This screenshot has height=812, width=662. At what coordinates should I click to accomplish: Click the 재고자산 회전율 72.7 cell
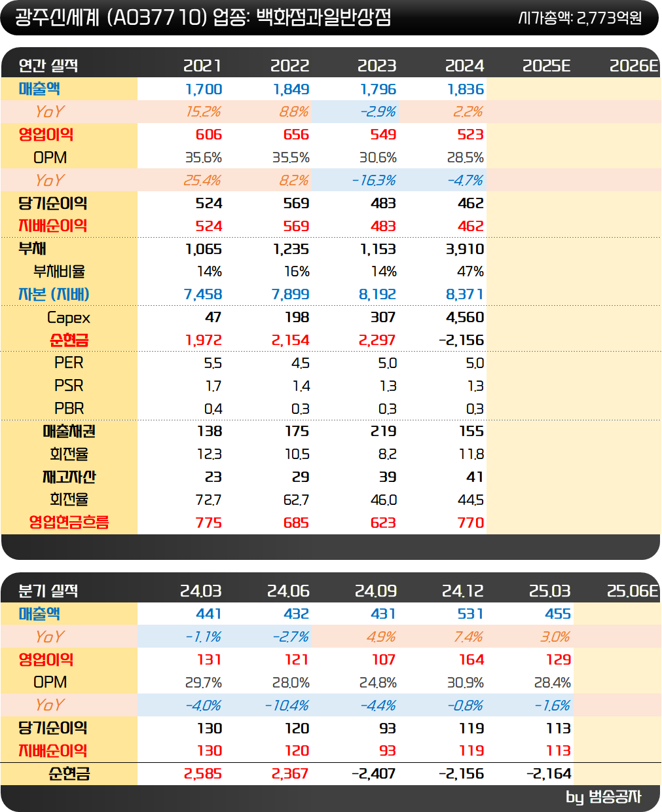point(208,500)
